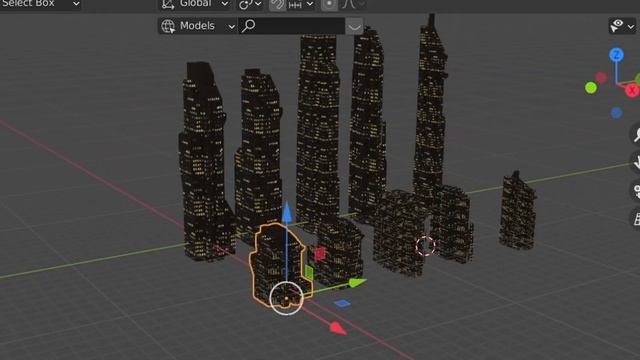Screen dimensions: 640x360
Task: Click the chevron button beside the search field
Action: 354,27
